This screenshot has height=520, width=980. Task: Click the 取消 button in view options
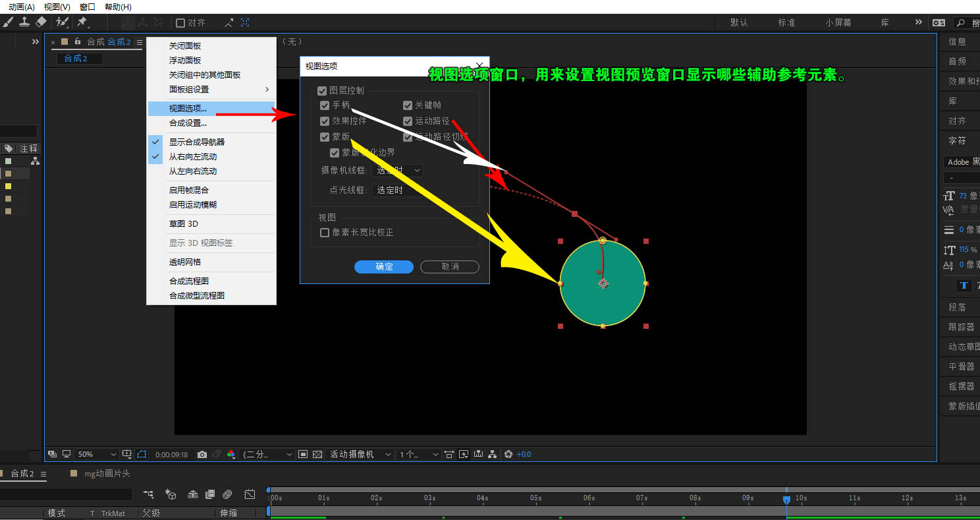tap(450, 266)
